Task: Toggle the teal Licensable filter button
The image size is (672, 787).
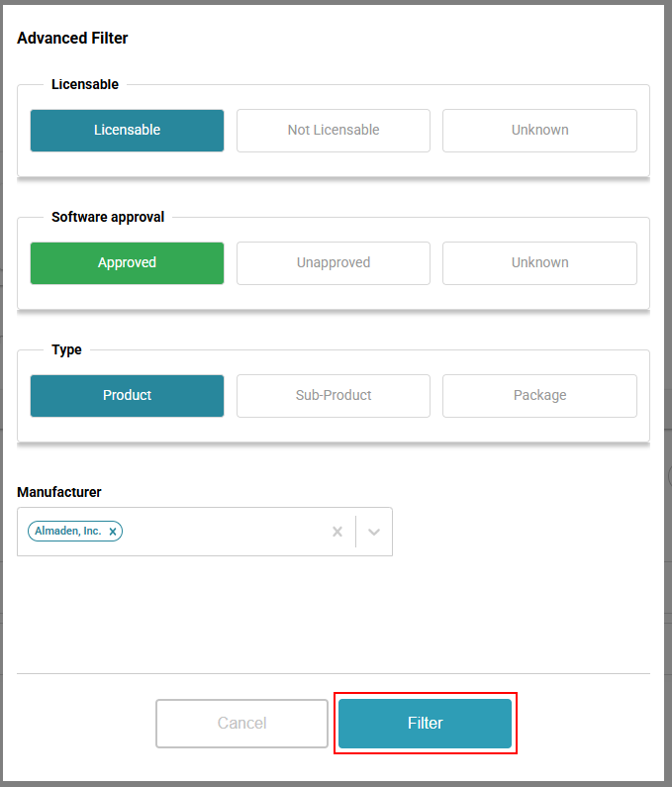Action: [x=127, y=130]
